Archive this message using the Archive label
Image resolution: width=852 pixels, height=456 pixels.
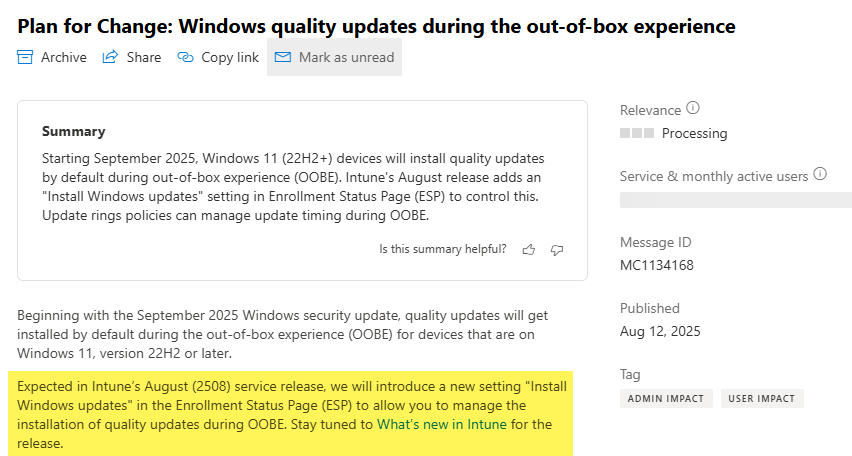point(64,57)
